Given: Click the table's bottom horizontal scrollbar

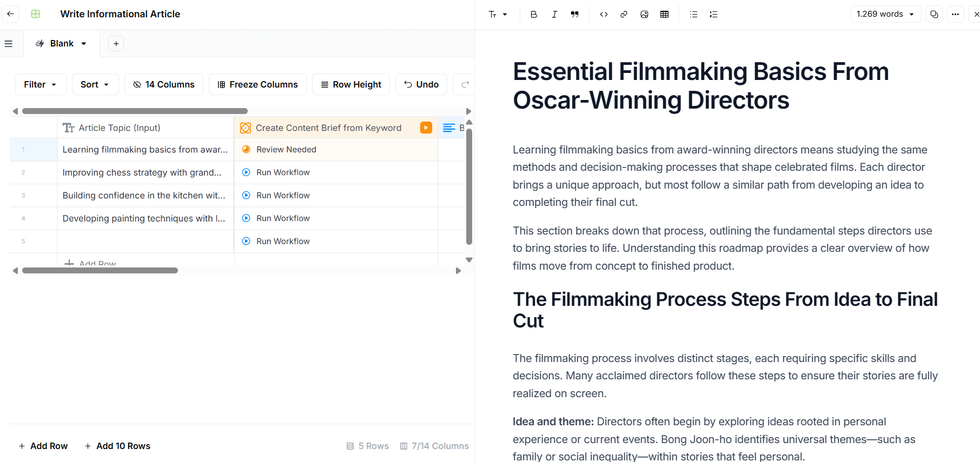Looking at the screenshot, I should (100, 271).
